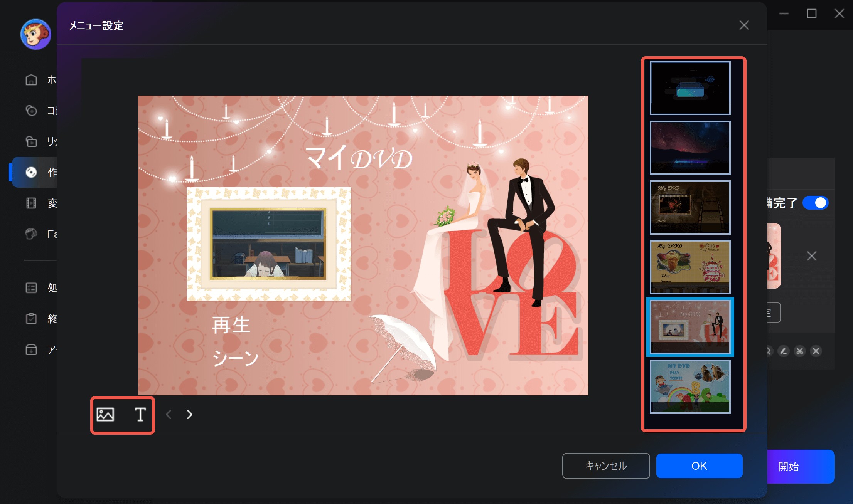Select the text tool T icon
853x504 pixels.
coord(140,415)
